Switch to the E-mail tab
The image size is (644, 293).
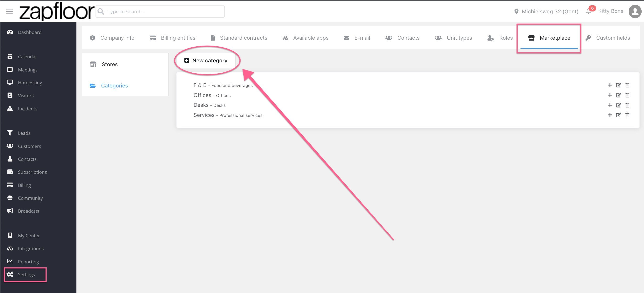click(357, 38)
